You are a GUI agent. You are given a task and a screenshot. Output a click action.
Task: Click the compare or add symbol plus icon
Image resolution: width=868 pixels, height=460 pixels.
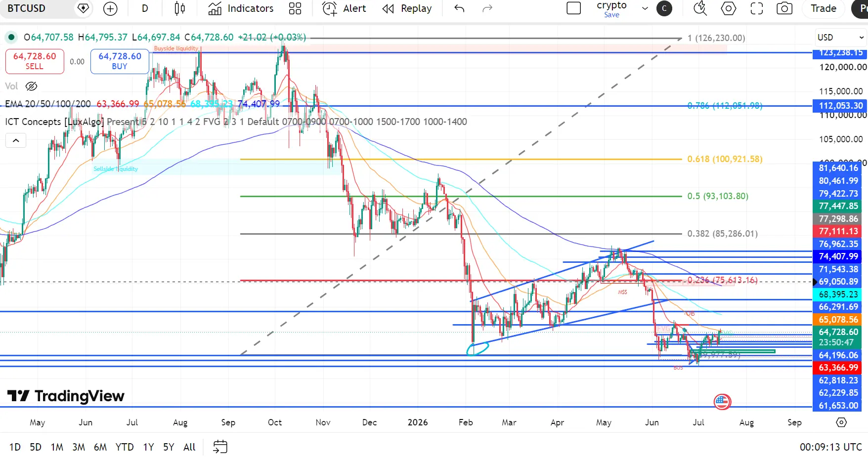tap(110, 8)
